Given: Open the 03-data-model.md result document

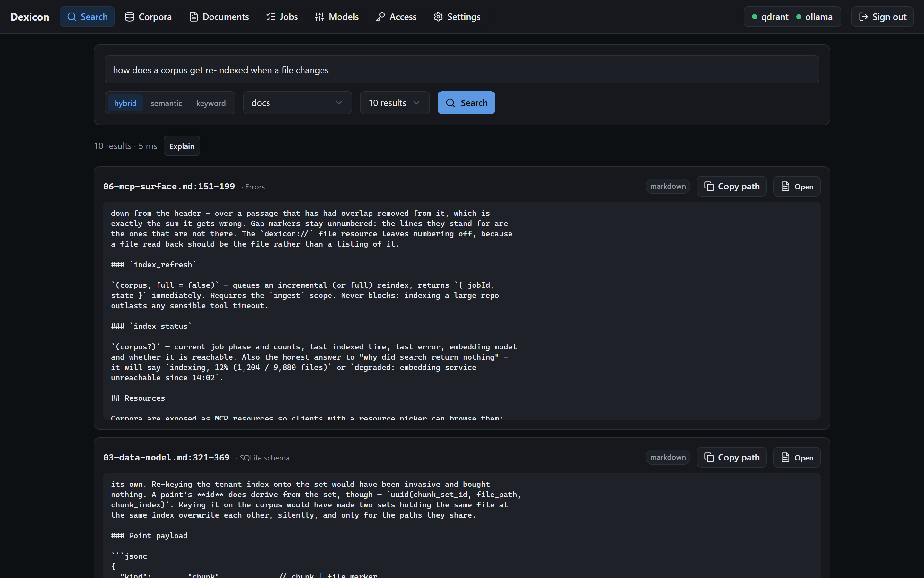Looking at the screenshot, I should pos(797,458).
